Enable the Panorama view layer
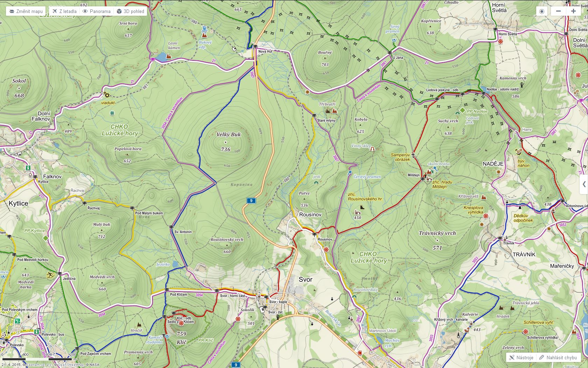Image resolution: width=588 pixels, height=368 pixels. click(x=97, y=11)
